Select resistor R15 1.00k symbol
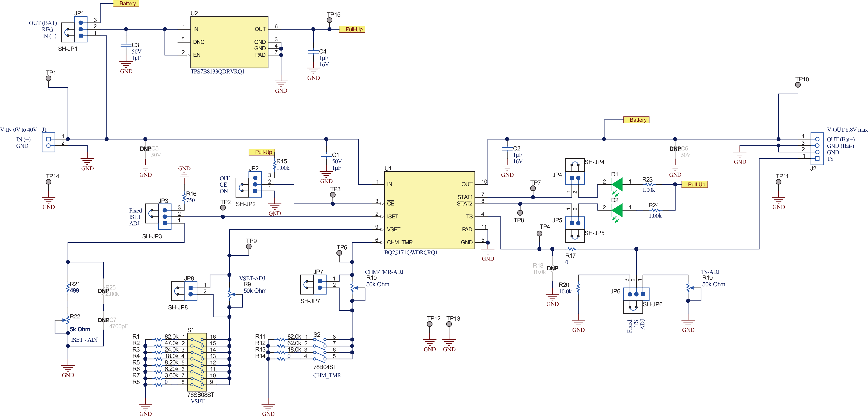This screenshot has height=416, width=868. 275,165
